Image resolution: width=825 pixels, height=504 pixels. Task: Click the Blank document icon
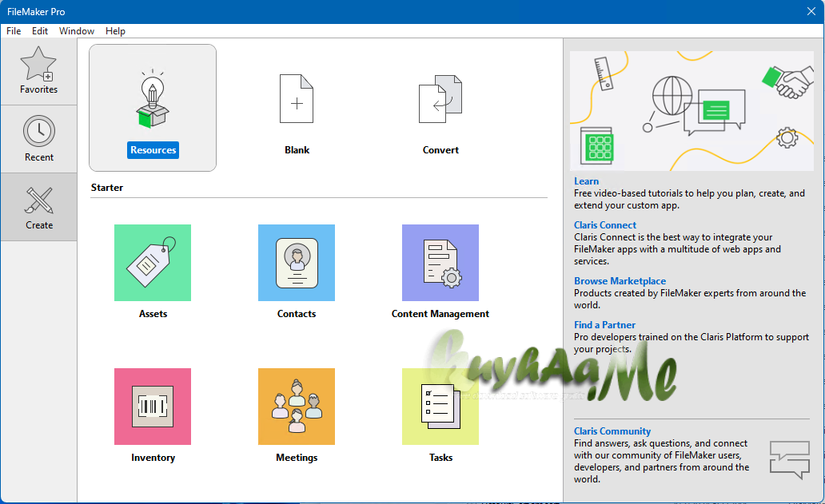point(297,98)
